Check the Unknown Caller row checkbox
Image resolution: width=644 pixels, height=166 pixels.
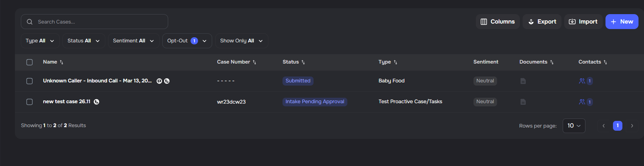(29, 81)
